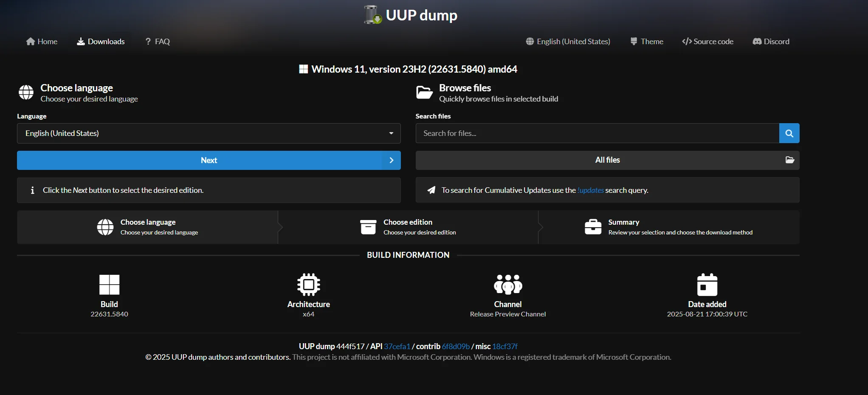The width and height of the screenshot is (868, 395).
Task: Click the Home house icon
Action: click(31, 41)
